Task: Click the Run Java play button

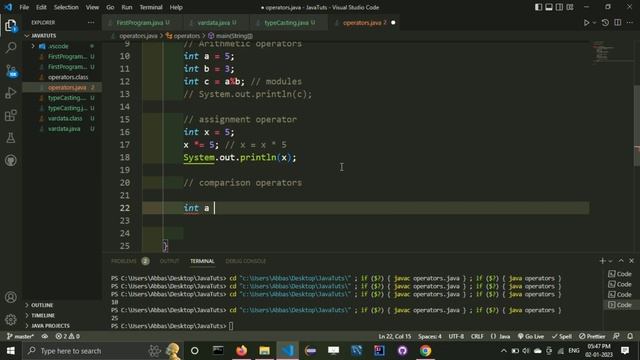Action: click(586, 23)
